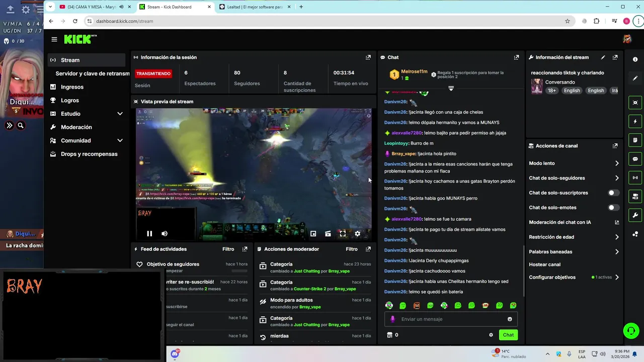This screenshot has width=644, height=362.
Task: Click the Conversando category label
Action: pyautogui.click(x=560, y=82)
